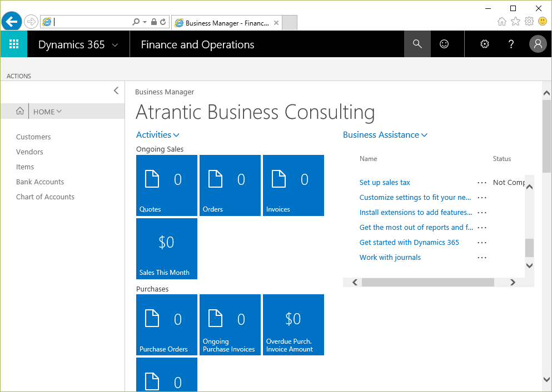Screen dimensions: 552x392
Task: Open the ellipsis menu for Set up sales tax
Action: (482, 183)
